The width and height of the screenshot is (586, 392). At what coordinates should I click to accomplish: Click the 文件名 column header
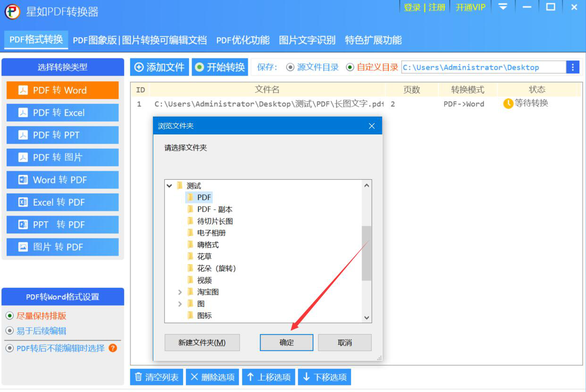pos(267,89)
